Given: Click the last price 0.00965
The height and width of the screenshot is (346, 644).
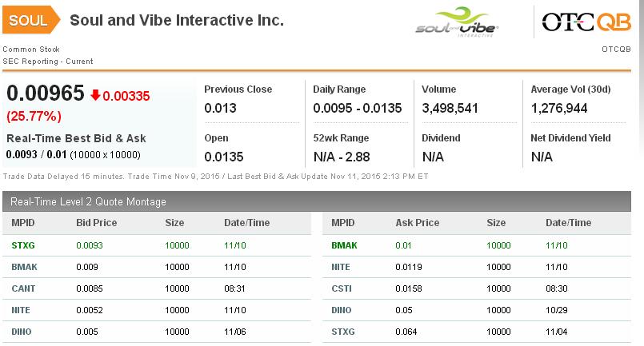Looking at the screenshot, I should 46,94.
